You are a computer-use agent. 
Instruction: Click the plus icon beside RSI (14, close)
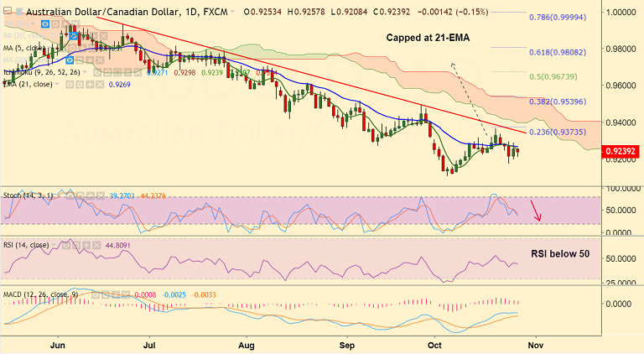pos(86,245)
